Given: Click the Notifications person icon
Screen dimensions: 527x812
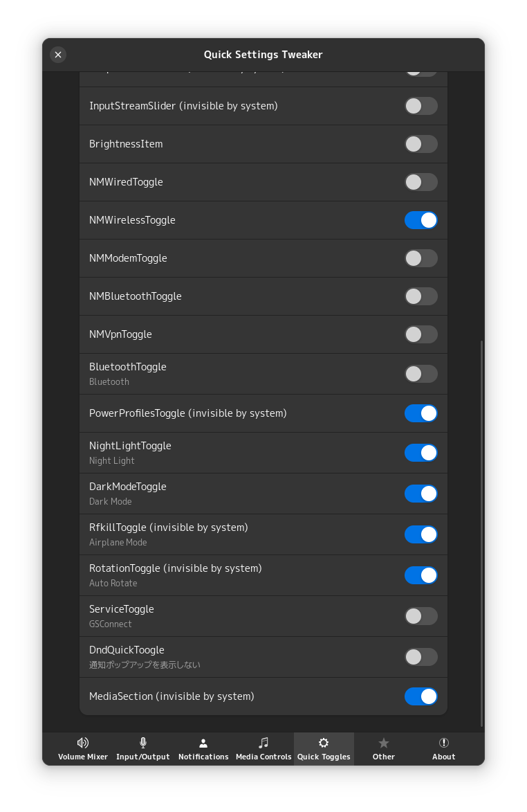Looking at the screenshot, I should tap(203, 743).
